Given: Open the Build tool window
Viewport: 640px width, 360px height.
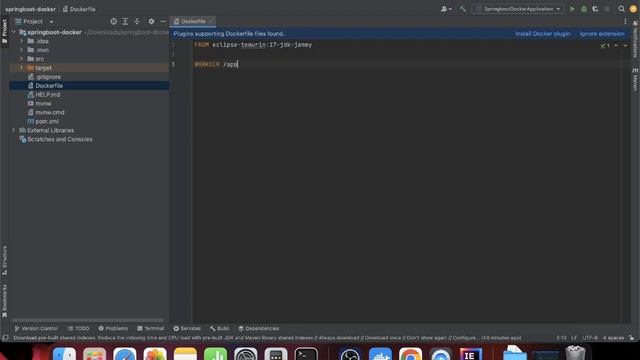Looking at the screenshot, I should pyautogui.click(x=219, y=328).
